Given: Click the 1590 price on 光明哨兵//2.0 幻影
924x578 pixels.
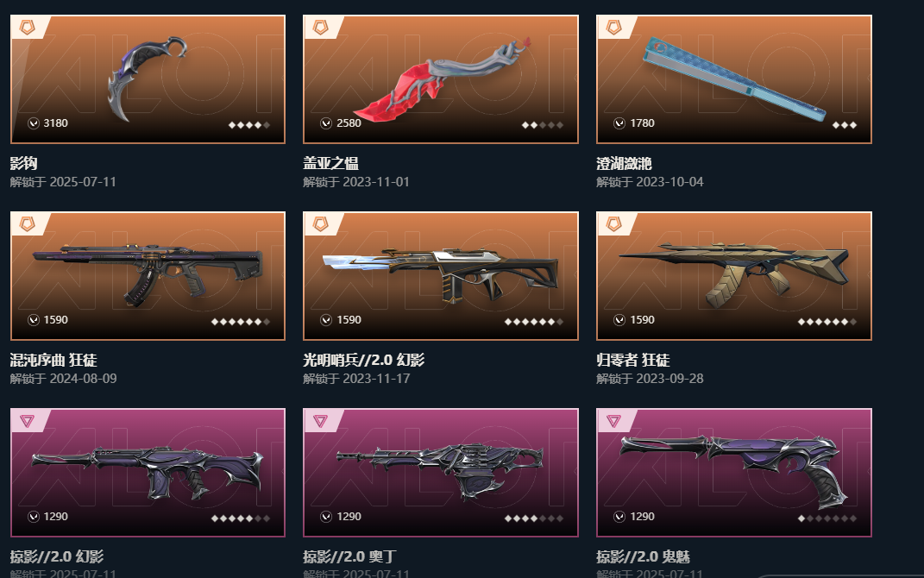Looking at the screenshot, I should [x=349, y=320].
